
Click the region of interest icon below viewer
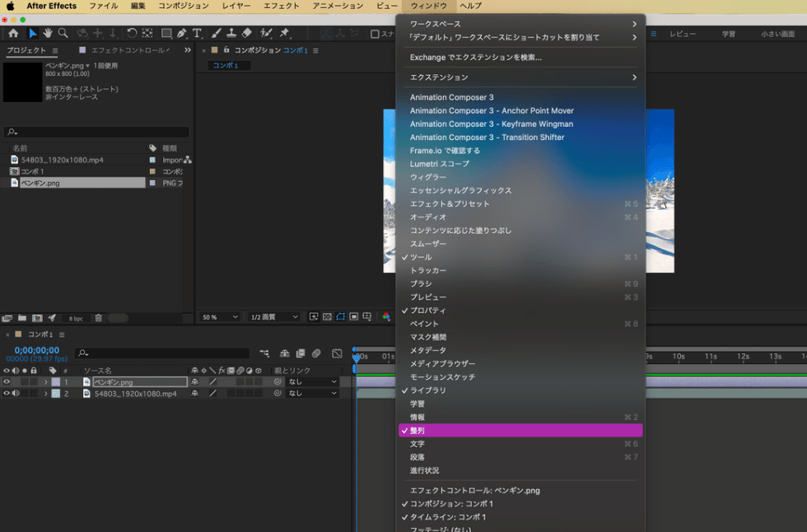[x=353, y=316]
